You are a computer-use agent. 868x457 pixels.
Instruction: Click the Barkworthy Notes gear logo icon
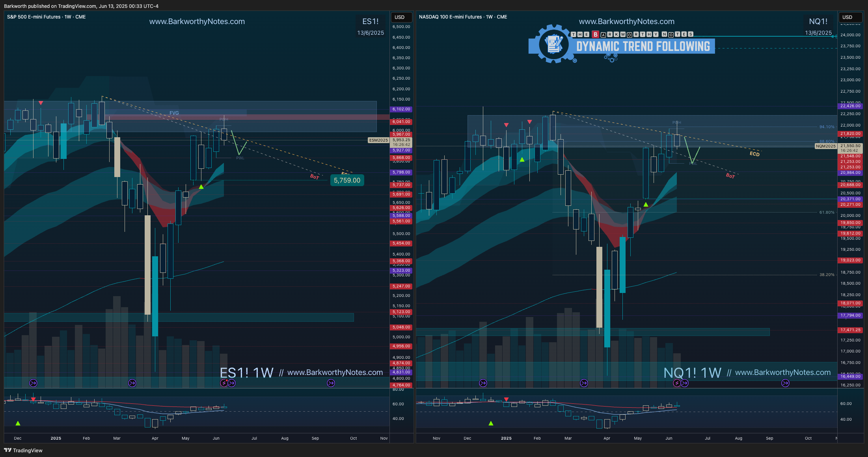[x=553, y=43]
